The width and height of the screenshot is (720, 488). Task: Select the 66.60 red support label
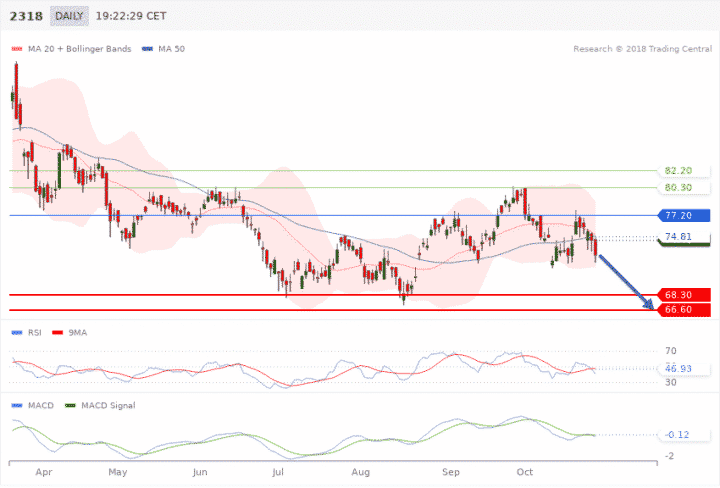(684, 311)
